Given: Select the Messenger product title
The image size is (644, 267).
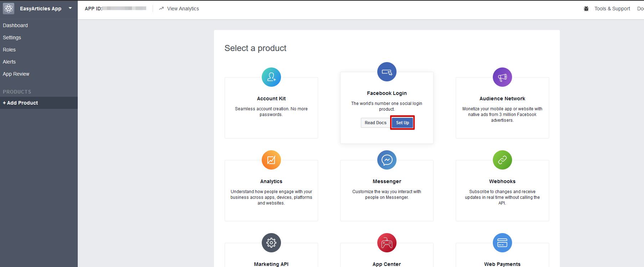Looking at the screenshot, I should 387,181.
